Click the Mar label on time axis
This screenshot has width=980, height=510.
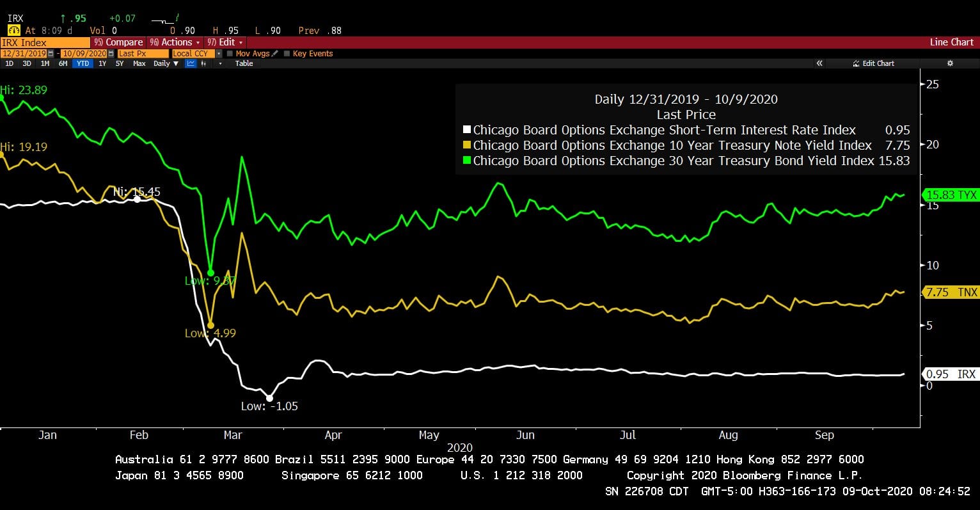233,435
